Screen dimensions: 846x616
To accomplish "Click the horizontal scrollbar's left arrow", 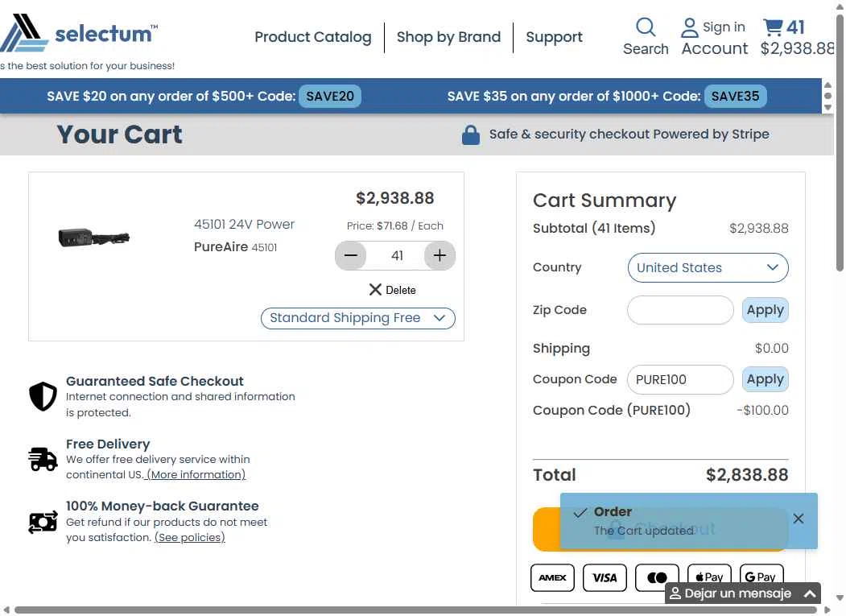I will point(6,610).
